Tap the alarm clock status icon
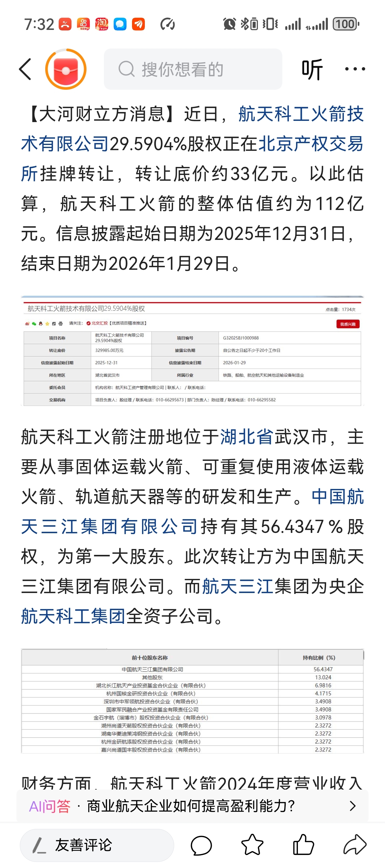 tap(229, 24)
